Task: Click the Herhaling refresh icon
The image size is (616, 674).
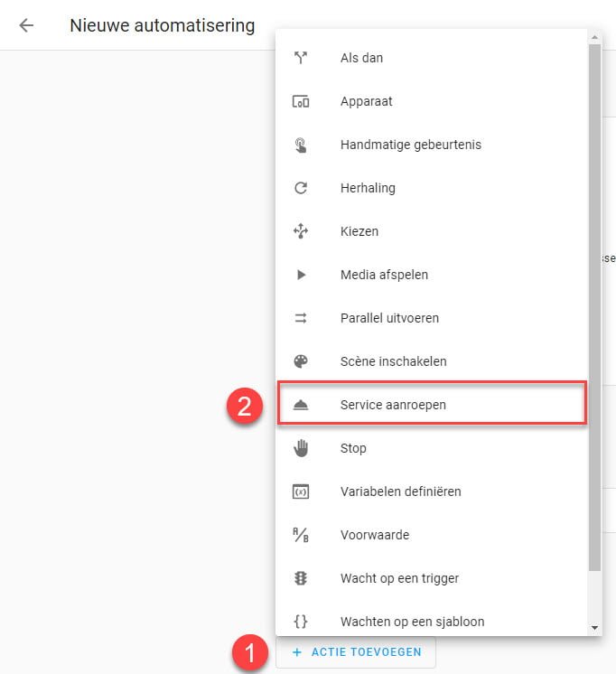Action: [x=301, y=188]
